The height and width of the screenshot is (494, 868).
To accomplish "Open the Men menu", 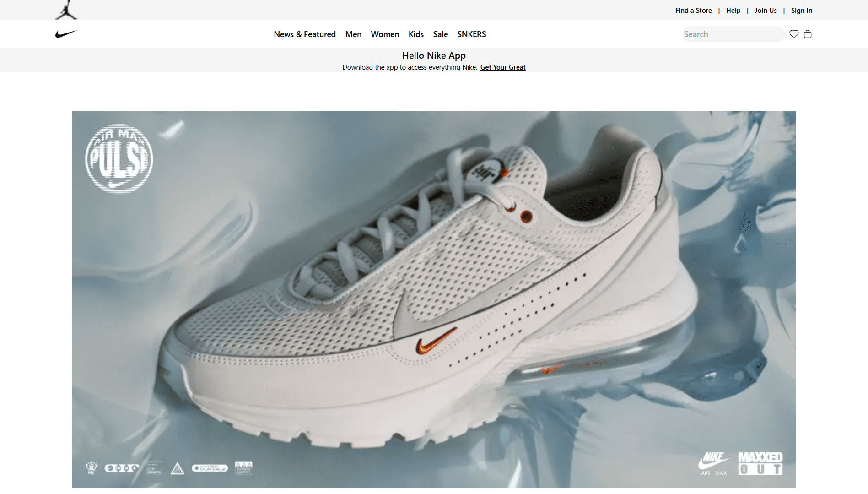I will pos(353,34).
